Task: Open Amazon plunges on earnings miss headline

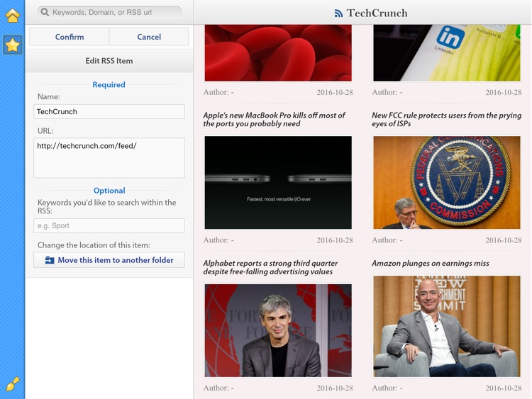Action: pyautogui.click(x=431, y=263)
